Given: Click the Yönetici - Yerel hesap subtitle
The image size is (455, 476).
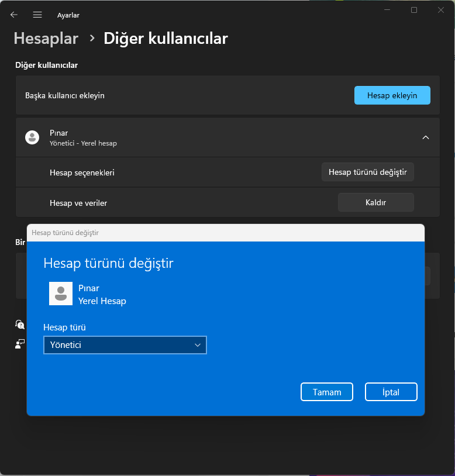Looking at the screenshot, I should click(x=83, y=143).
